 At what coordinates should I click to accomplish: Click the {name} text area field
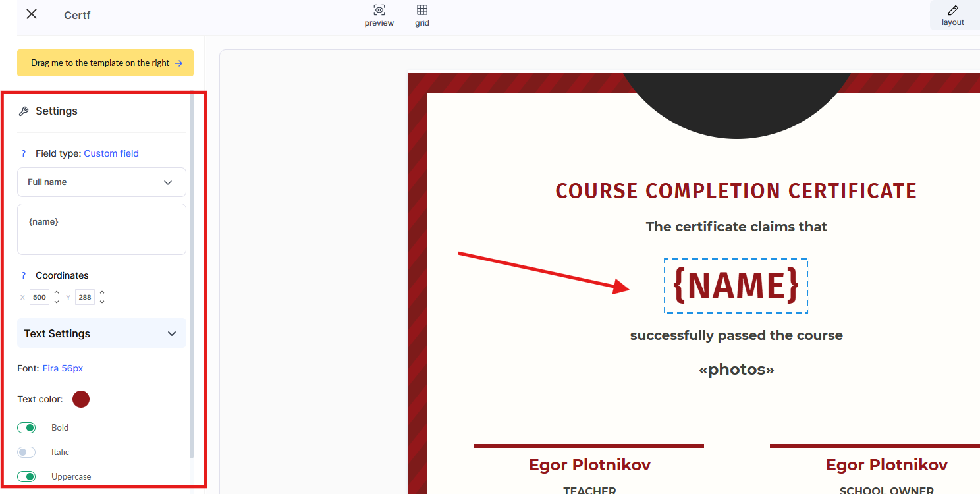[101, 229]
